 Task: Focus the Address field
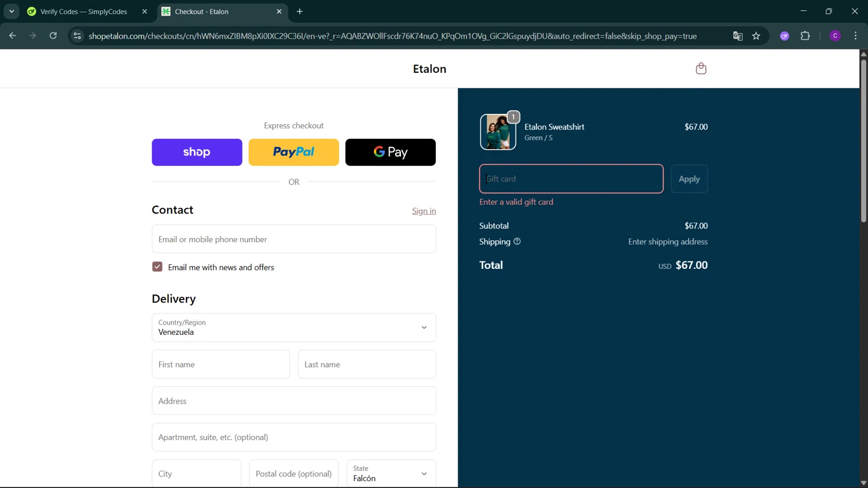pos(294,401)
